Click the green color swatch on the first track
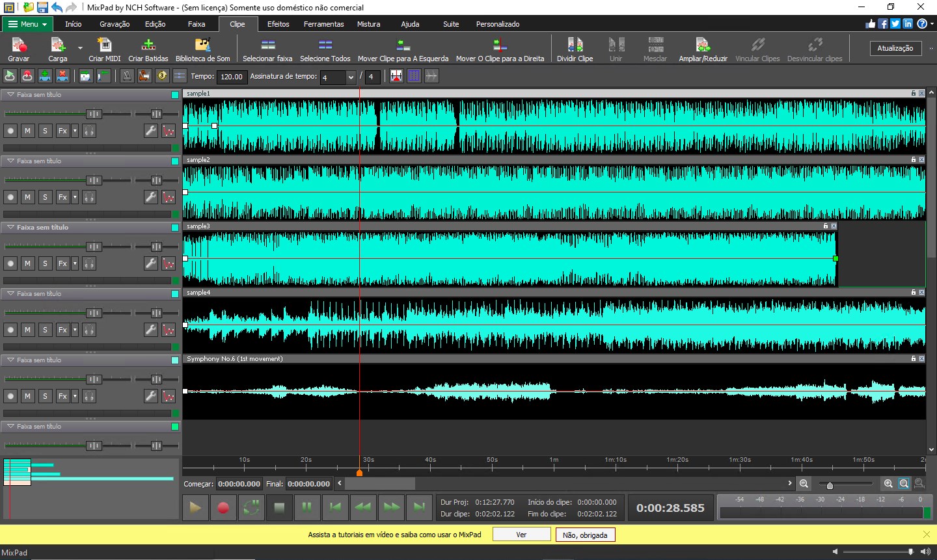Screen dimensions: 937x560 (x=175, y=94)
